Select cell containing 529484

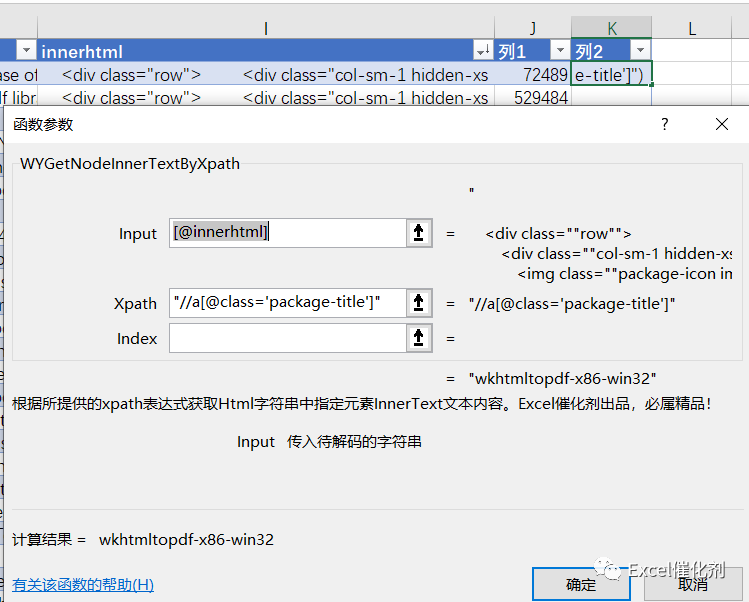coord(533,97)
